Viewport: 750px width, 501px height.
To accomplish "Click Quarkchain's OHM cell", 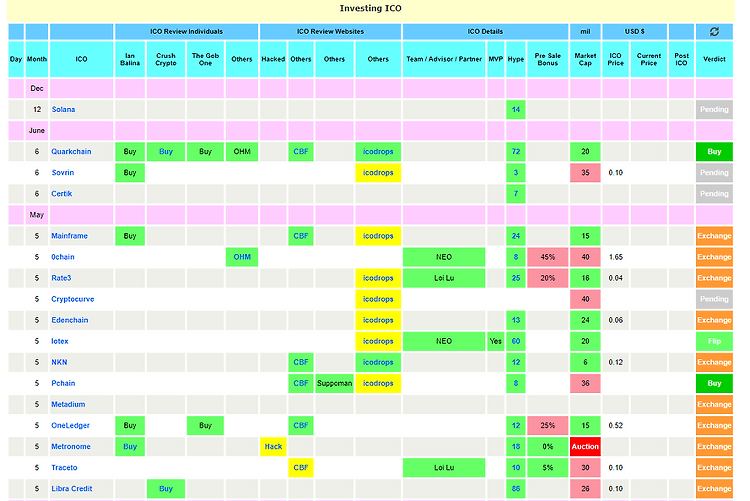I will tap(242, 152).
